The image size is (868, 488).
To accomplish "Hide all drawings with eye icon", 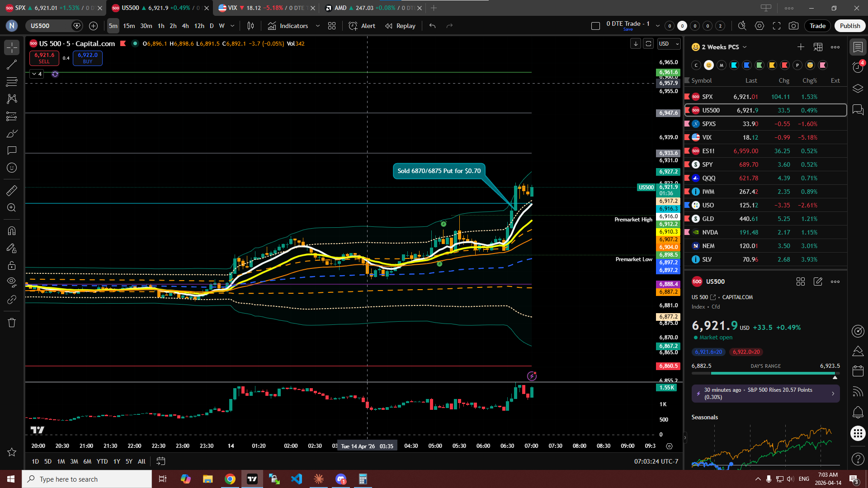I will [12, 282].
